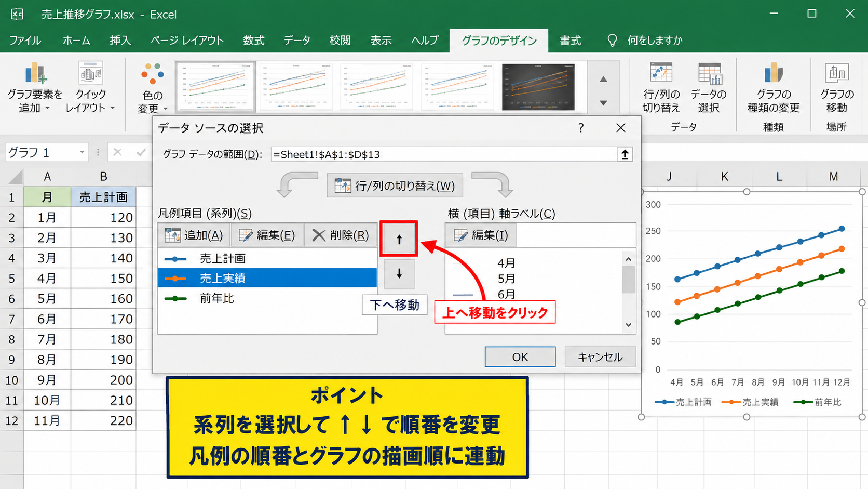
Task: Click 編集(E) to edit the selected series
Action: click(x=267, y=235)
